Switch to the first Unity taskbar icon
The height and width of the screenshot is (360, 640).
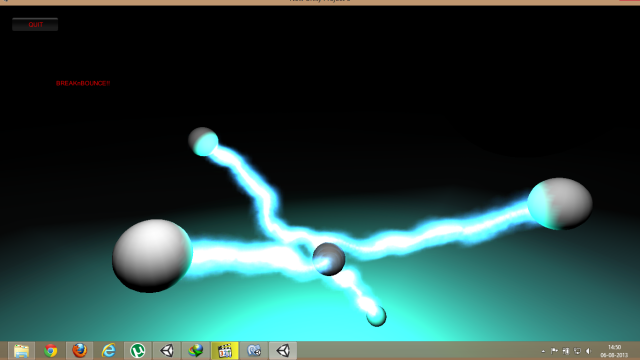tap(167, 351)
